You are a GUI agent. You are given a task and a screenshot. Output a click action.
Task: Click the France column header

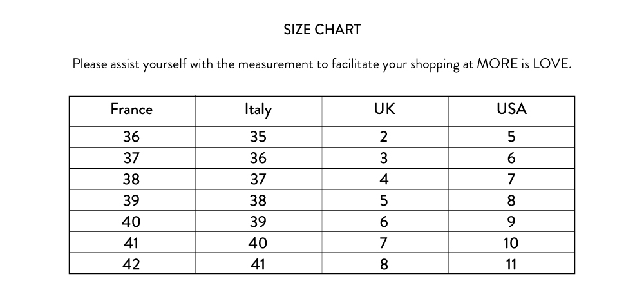[x=131, y=109]
